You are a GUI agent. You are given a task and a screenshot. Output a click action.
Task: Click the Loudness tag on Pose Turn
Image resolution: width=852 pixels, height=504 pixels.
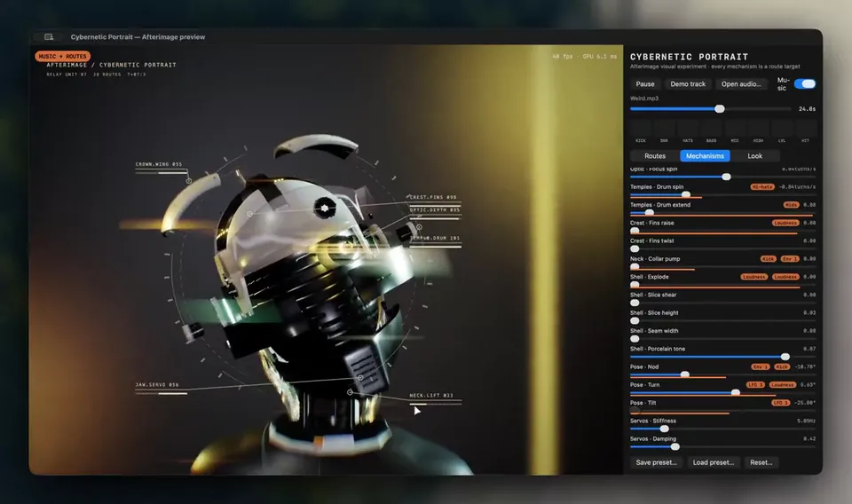(783, 384)
